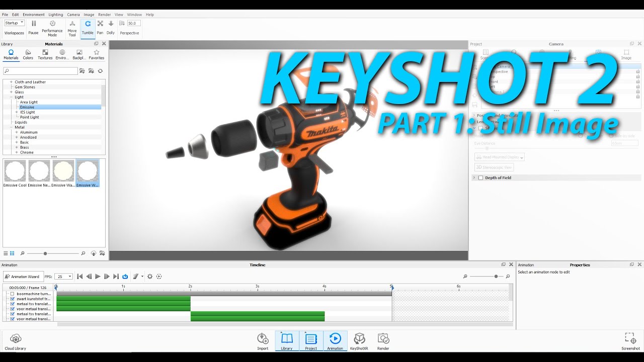This screenshot has height=362, width=644.
Task: Open the Cloud Library
Action: (x=16, y=342)
